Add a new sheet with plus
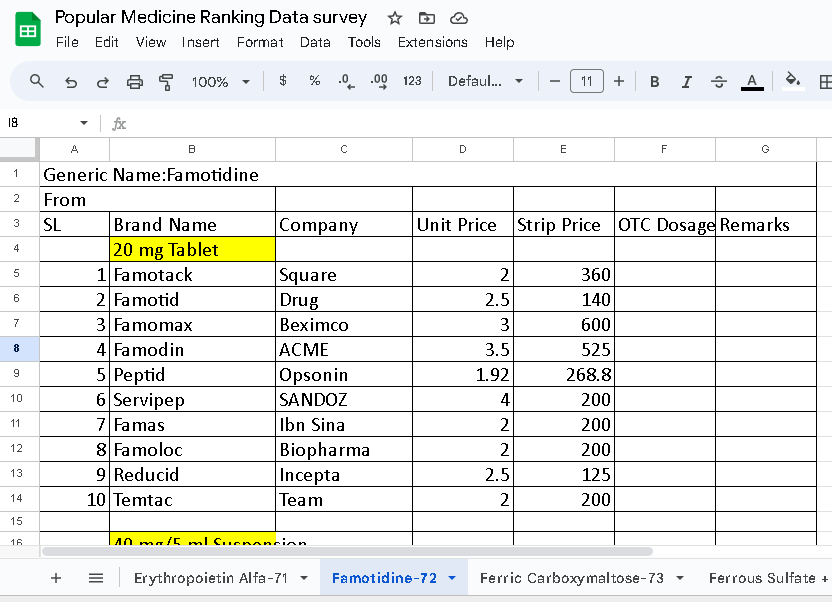Viewport: 832px width, 602px height. coord(56,578)
